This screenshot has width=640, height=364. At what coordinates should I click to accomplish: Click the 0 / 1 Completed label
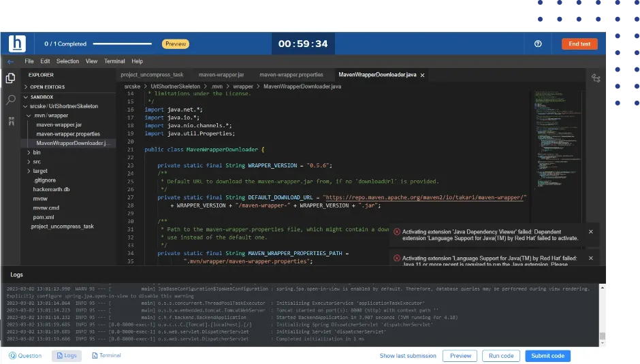click(x=65, y=44)
